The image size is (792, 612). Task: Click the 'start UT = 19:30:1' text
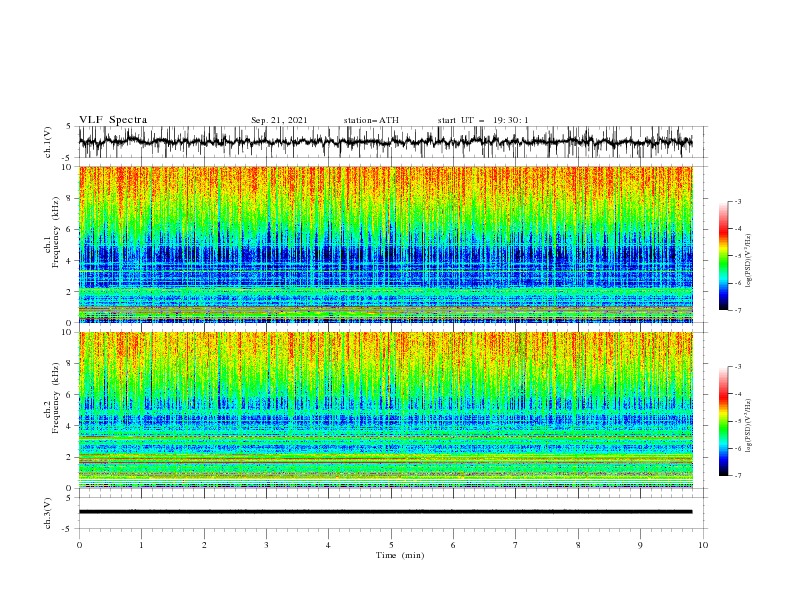pos(483,120)
